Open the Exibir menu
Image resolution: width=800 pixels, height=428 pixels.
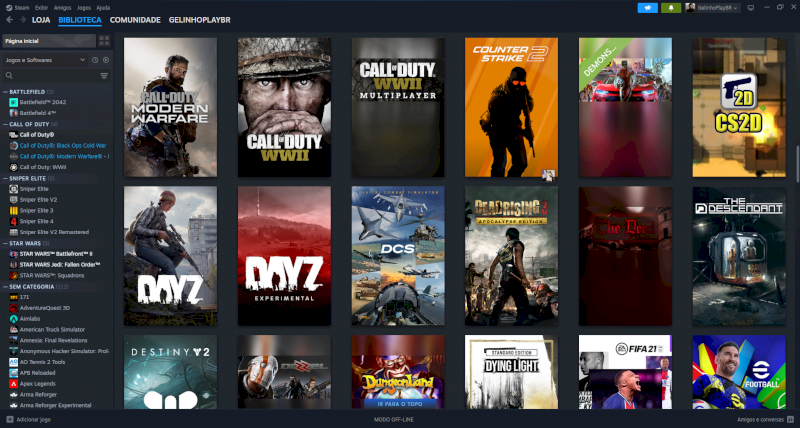[41, 8]
